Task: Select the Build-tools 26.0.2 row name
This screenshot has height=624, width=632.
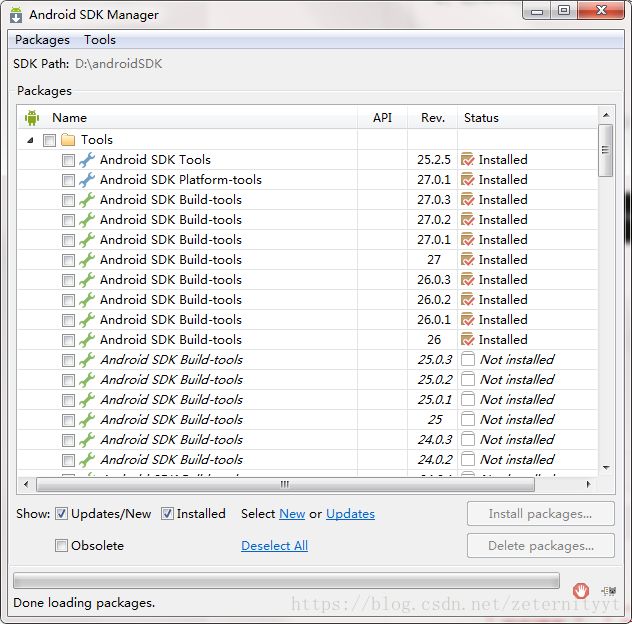Action: click(x=171, y=300)
